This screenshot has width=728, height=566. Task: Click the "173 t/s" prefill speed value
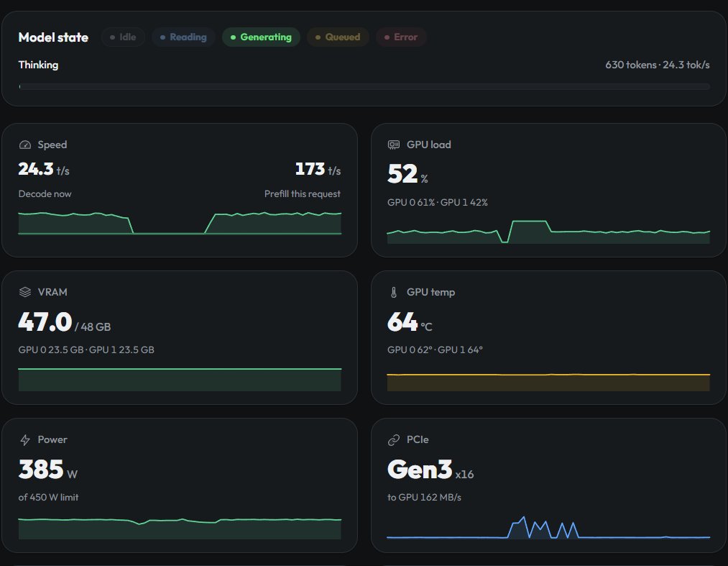click(318, 169)
